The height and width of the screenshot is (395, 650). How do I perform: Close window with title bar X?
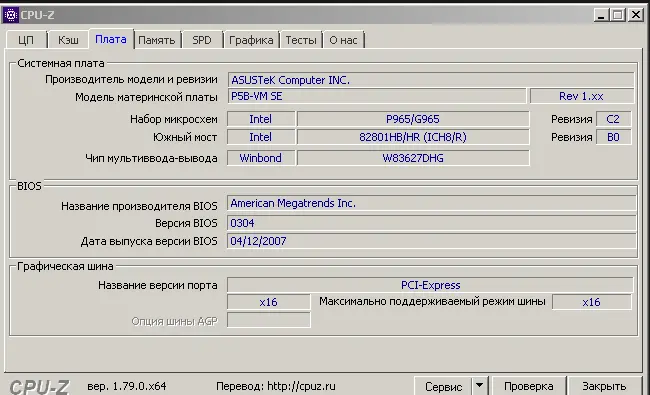[635, 15]
